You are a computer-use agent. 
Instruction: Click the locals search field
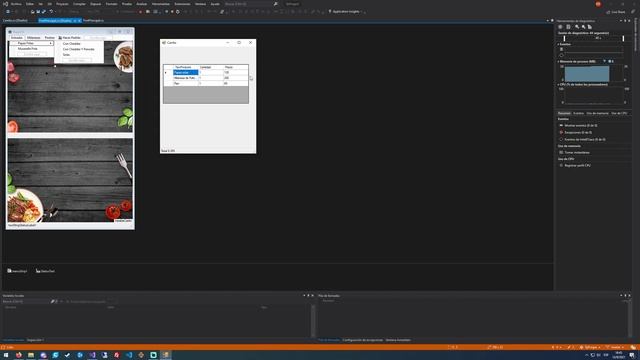pyautogui.click(x=26, y=302)
